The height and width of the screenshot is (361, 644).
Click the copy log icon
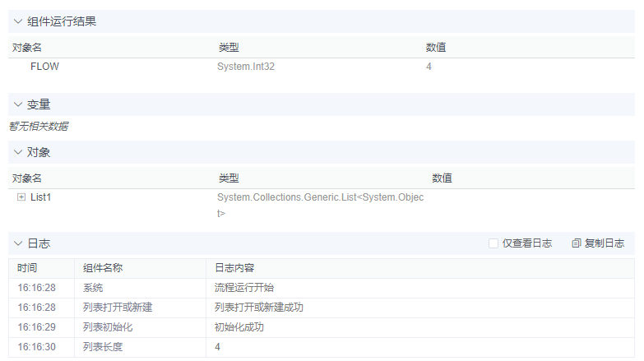tap(577, 243)
